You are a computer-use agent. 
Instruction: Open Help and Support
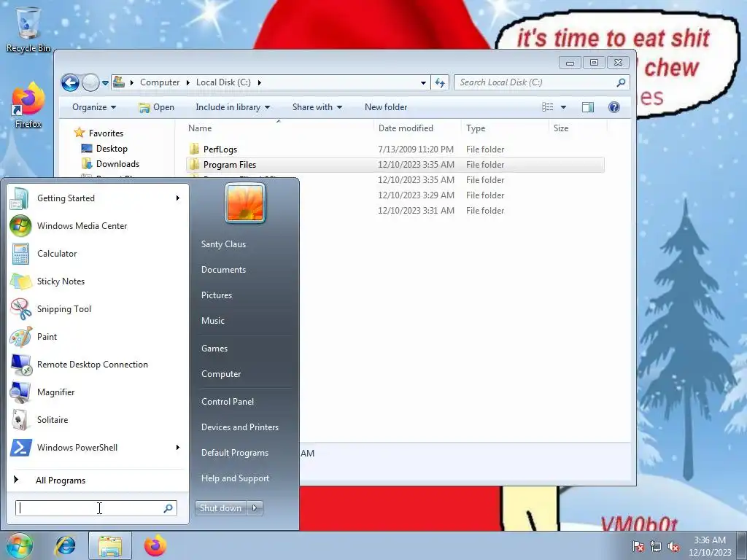point(235,478)
